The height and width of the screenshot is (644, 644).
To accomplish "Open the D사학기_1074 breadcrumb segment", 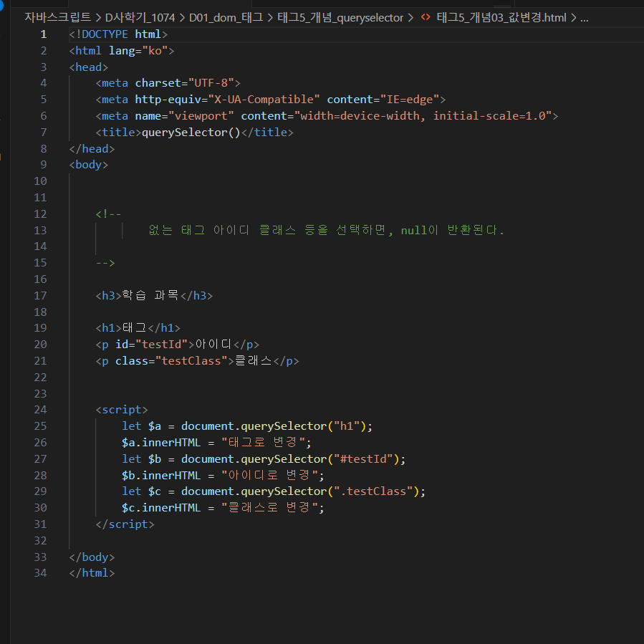I will 140,17.
